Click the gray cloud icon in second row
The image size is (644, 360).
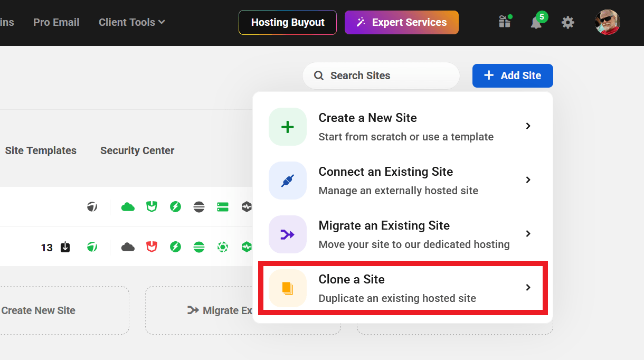pyautogui.click(x=128, y=247)
